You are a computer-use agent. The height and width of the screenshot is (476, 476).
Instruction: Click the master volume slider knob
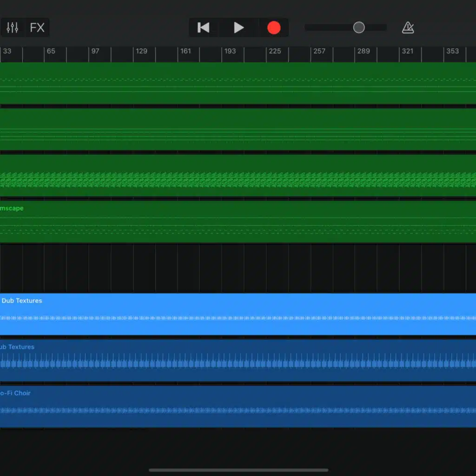click(359, 28)
